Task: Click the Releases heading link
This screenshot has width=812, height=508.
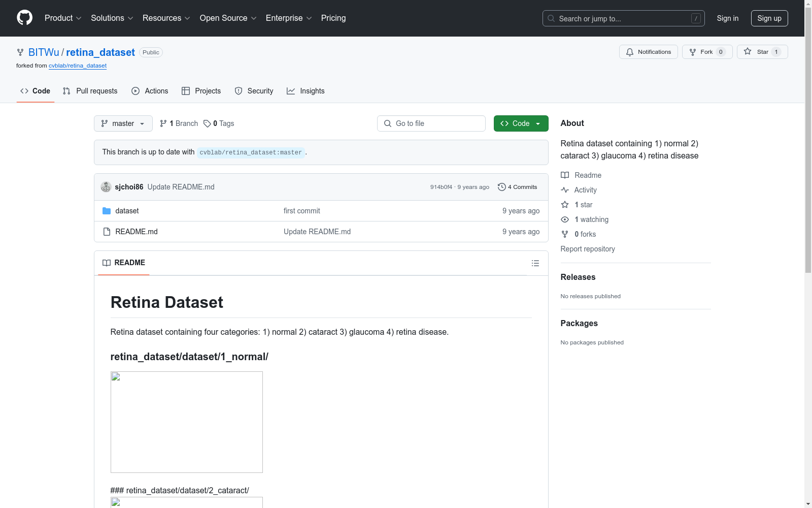Action: [578, 277]
